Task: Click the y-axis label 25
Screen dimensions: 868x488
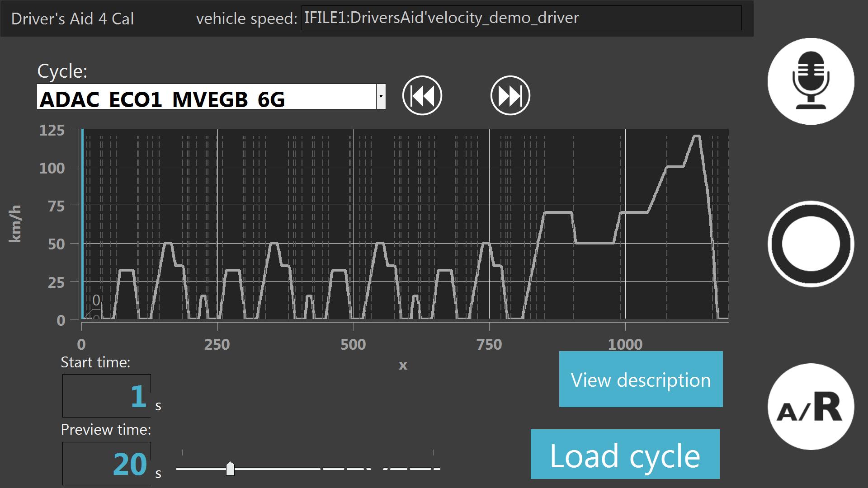Action: coord(56,283)
